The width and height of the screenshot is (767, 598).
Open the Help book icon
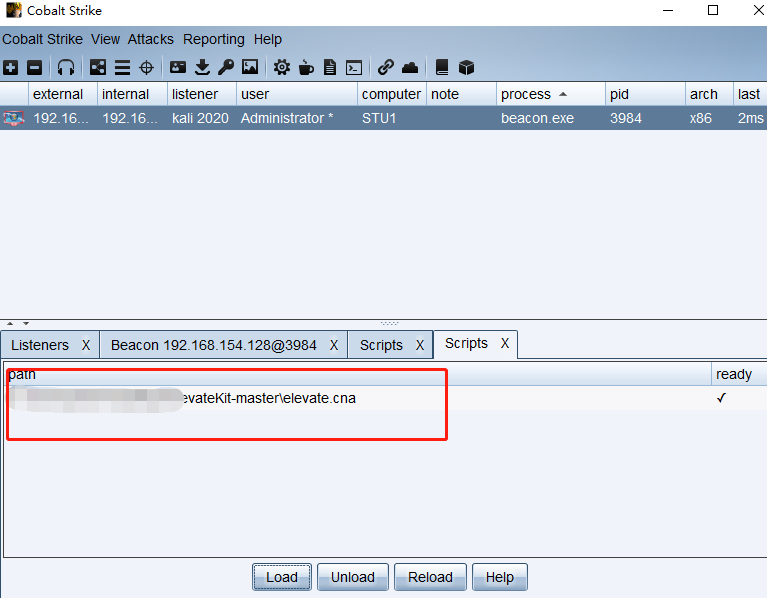click(442, 67)
